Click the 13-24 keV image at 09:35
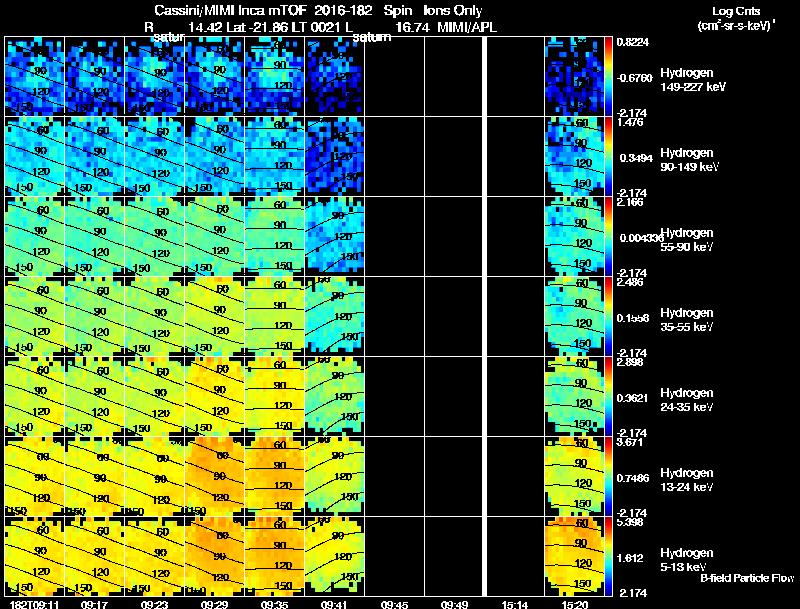The image size is (800, 609). point(274,476)
